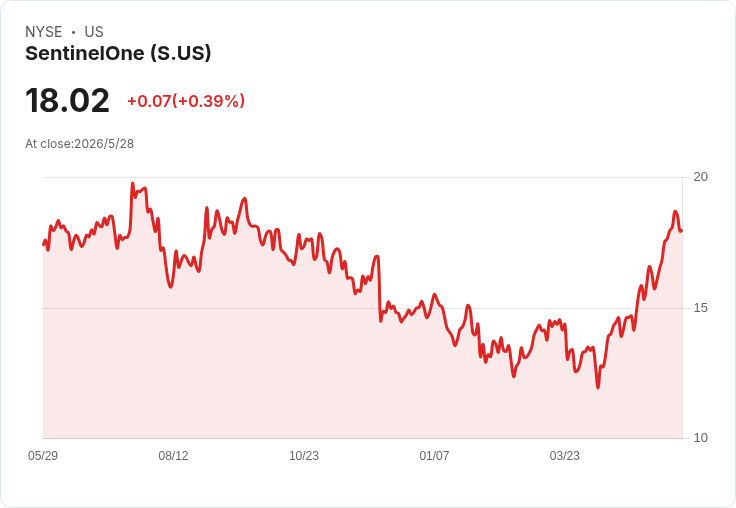Viewport: 736px width, 508px height.
Task: Click the SentinelOne (S.US) stock title
Action: click(118, 54)
